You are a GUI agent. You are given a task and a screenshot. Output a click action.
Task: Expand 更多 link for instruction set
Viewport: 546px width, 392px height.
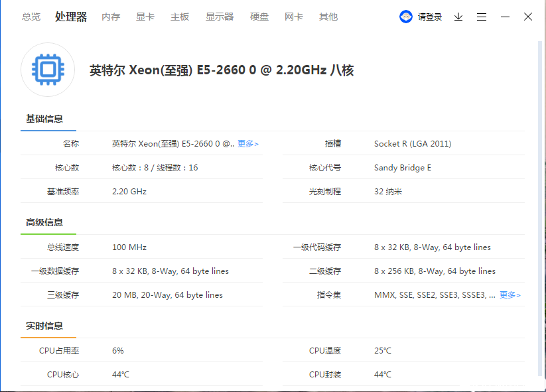(x=510, y=295)
